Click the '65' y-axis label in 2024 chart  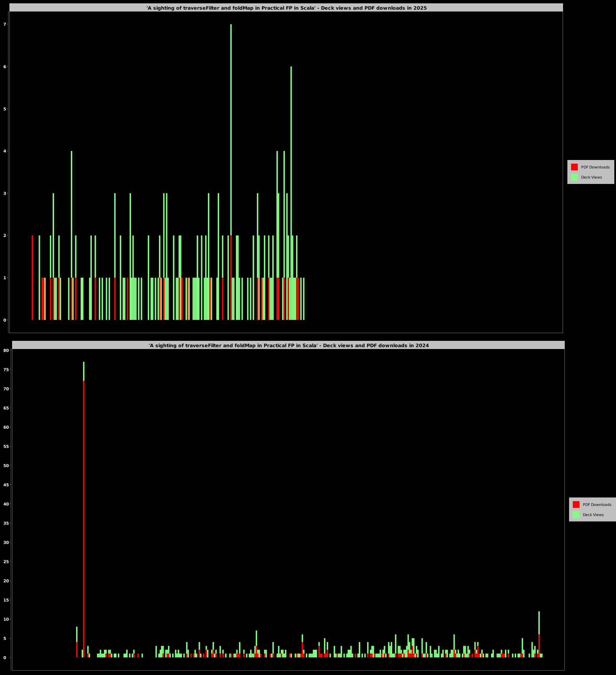[x=6, y=408]
